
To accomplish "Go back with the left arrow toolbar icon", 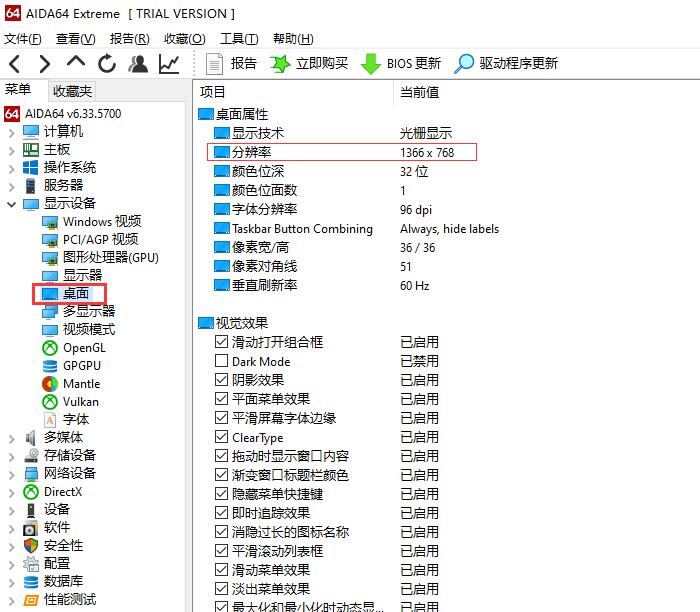I will 15,64.
